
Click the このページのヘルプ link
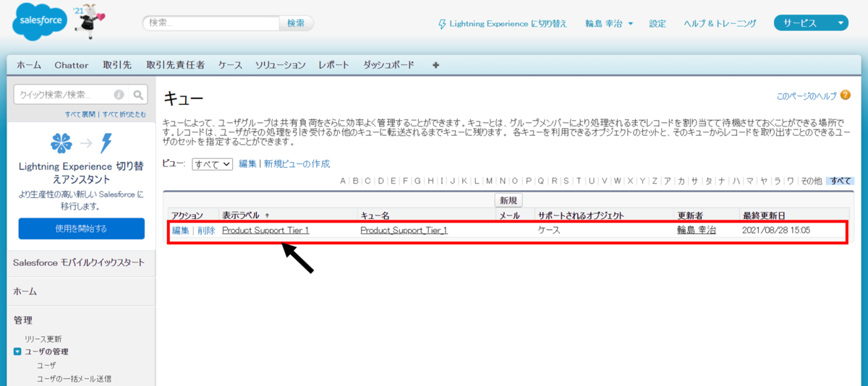tap(807, 96)
